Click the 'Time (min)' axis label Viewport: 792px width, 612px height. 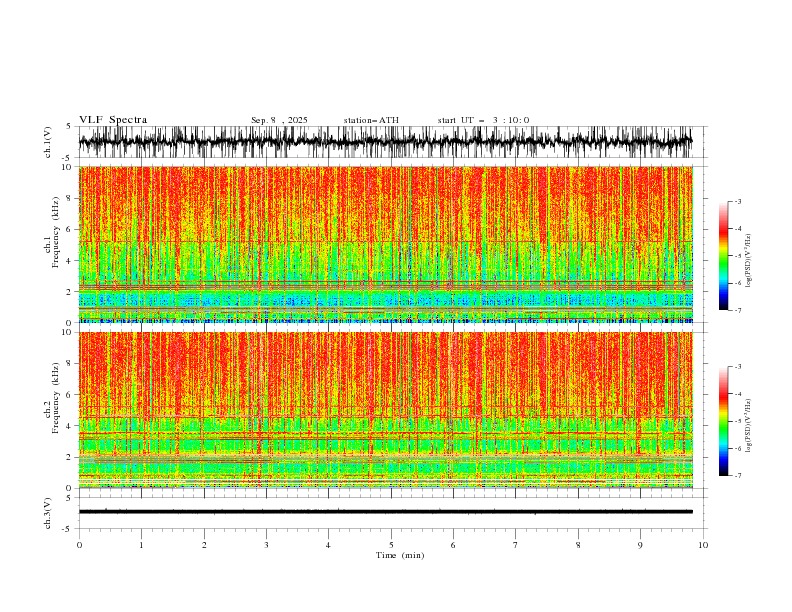[x=400, y=555]
